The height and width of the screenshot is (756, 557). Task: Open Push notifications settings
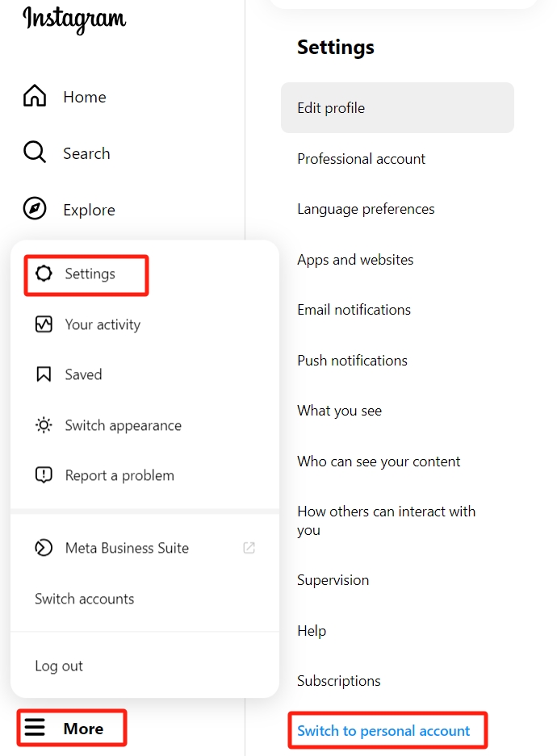[353, 361]
